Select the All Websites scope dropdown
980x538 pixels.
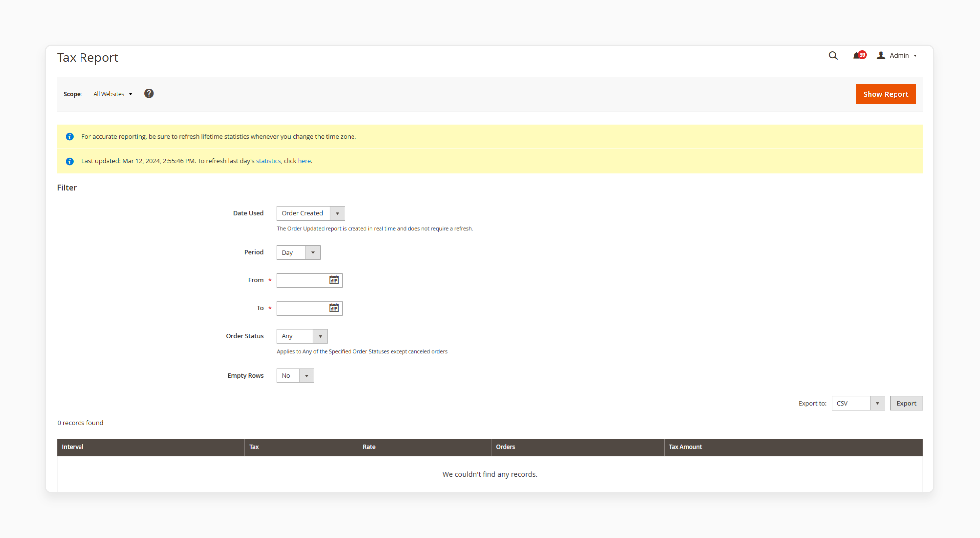click(x=112, y=93)
